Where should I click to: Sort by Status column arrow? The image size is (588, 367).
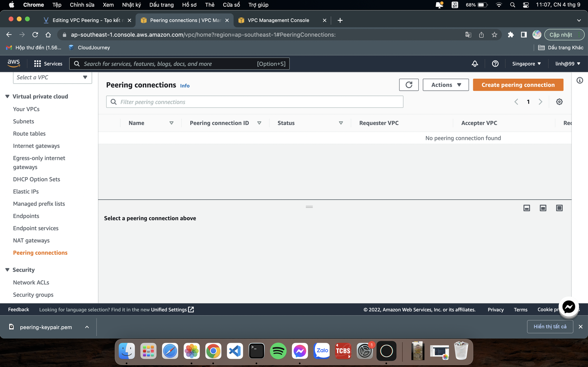coord(341,123)
